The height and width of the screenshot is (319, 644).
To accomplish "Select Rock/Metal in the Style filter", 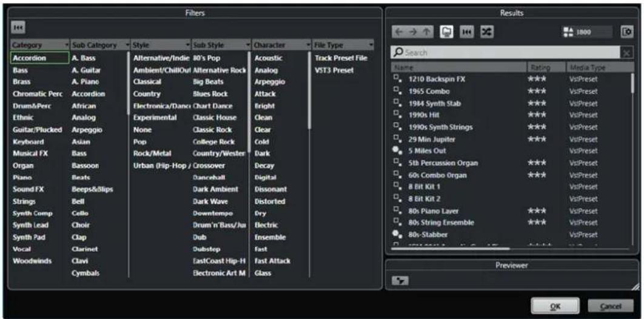I will click(x=152, y=153).
